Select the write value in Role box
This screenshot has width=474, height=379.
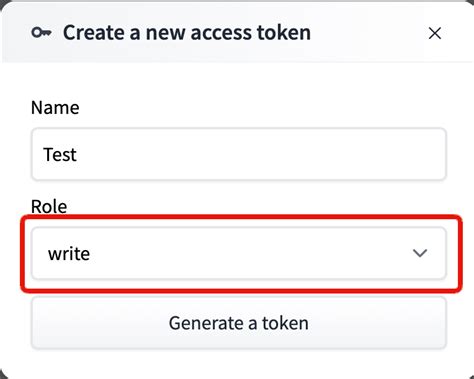(69, 254)
